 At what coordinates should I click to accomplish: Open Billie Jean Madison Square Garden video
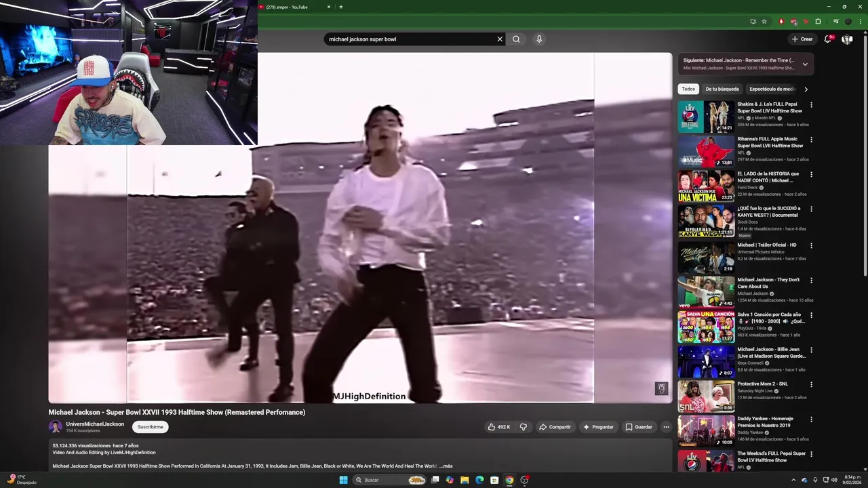(x=771, y=352)
